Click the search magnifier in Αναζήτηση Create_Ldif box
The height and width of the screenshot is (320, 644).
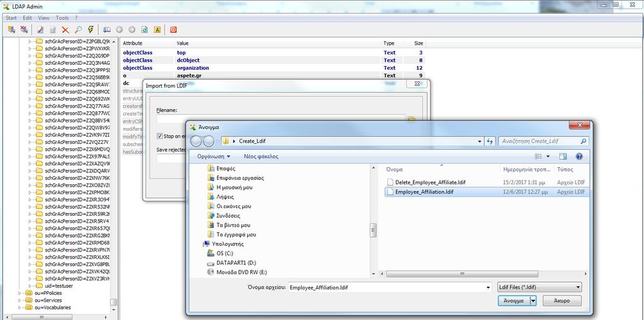[584, 141]
